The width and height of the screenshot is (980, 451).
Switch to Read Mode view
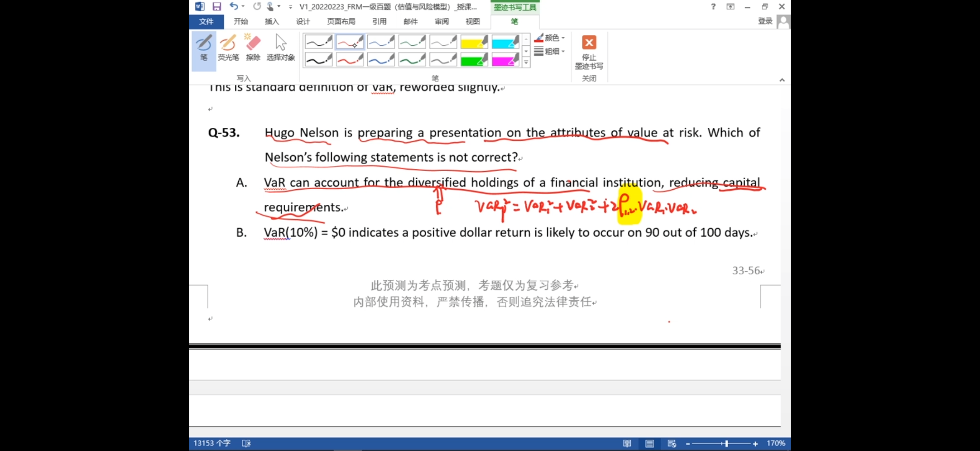pos(627,443)
